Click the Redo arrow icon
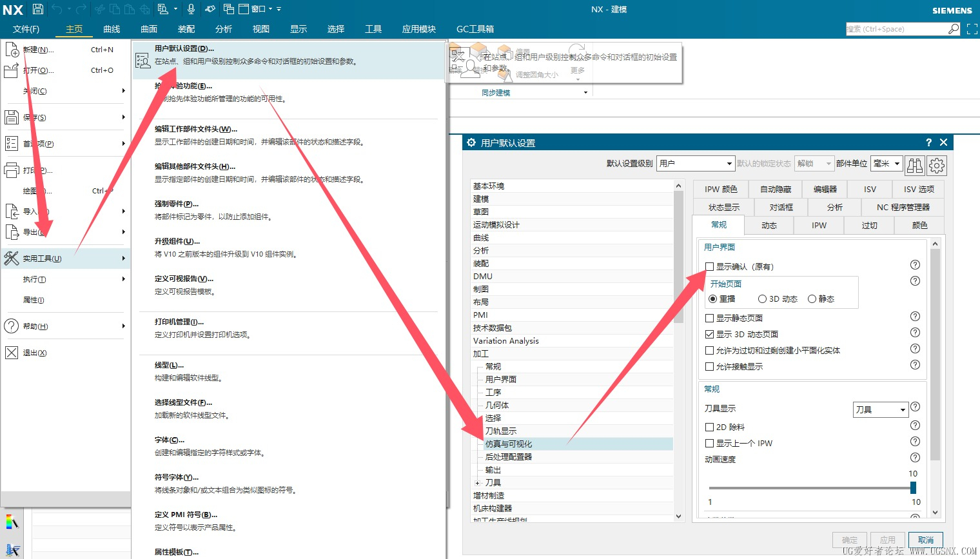The image size is (980, 559). (x=81, y=9)
